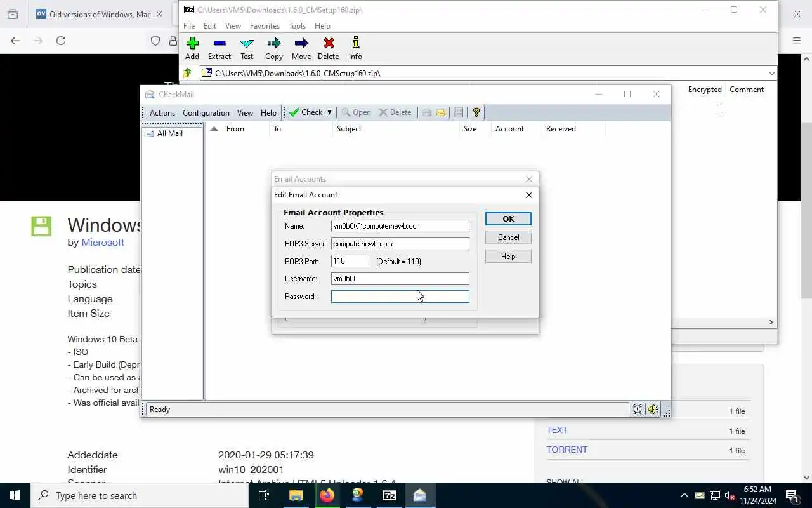Open Task View on the taskbar
Image resolution: width=812 pixels, height=508 pixels.
coord(264,495)
